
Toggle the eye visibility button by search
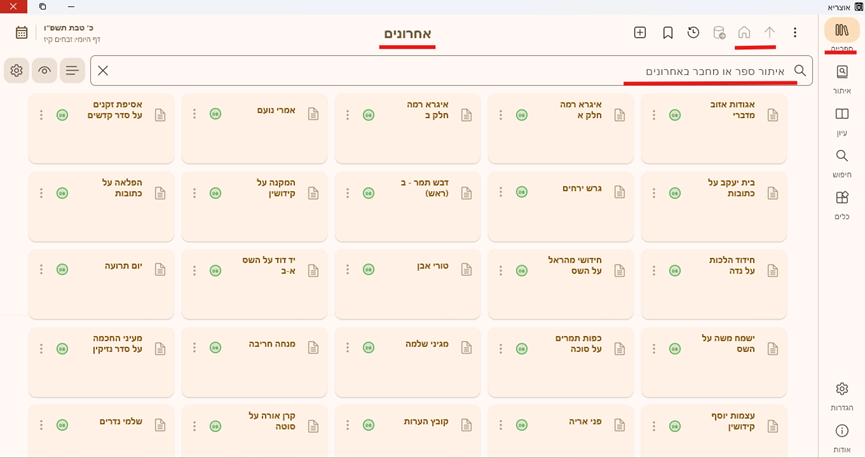click(44, 70)
